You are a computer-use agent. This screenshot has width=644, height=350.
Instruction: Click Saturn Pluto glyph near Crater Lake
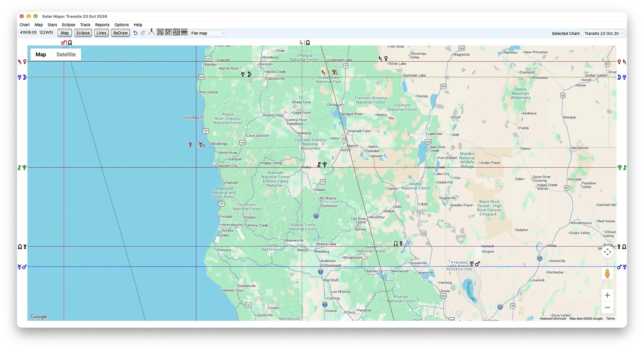tap(329, 72)
